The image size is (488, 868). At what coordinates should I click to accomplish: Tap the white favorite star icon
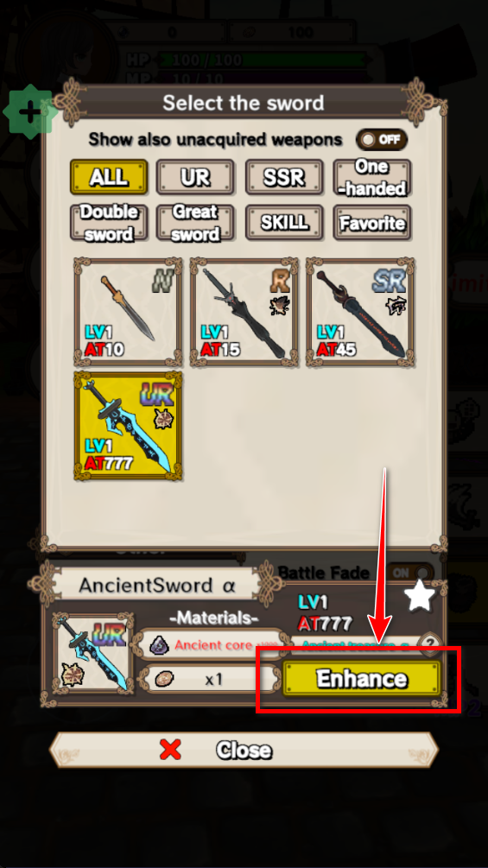(420, 596)
